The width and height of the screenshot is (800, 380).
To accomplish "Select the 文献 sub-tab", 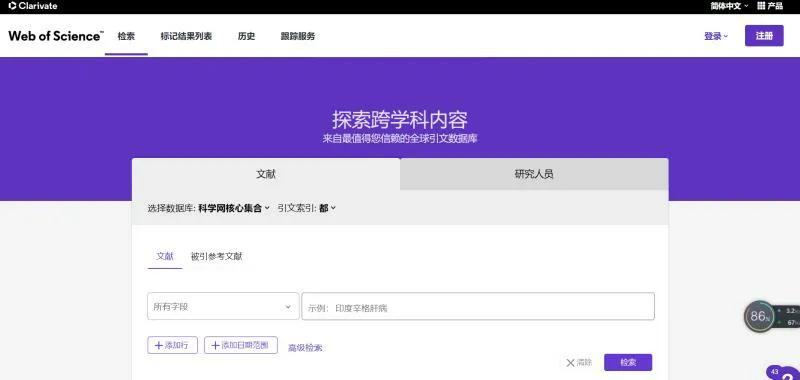I will click(165, 257).
